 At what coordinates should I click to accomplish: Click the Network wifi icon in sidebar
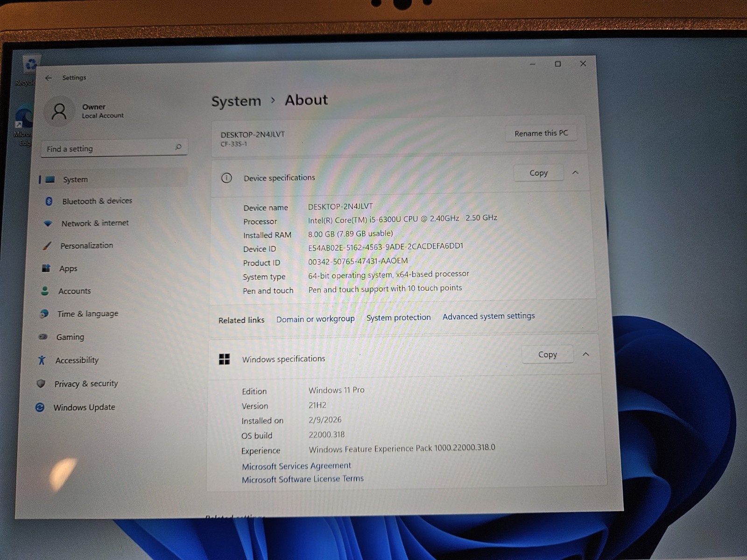tap(48, 224)
